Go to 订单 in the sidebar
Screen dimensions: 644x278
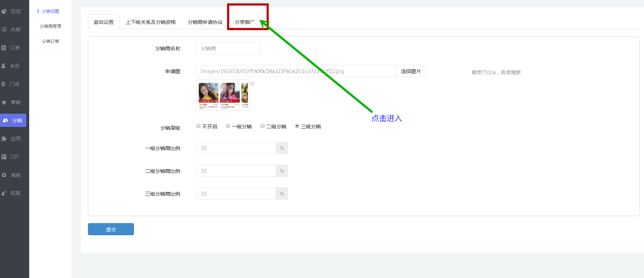coord(15,48)
